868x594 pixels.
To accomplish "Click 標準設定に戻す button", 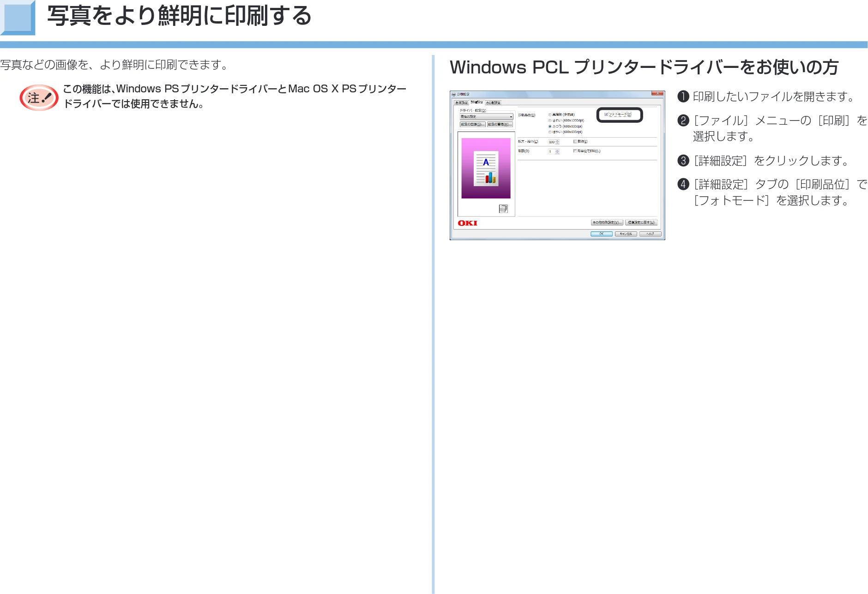I will [x=641, y=223].
